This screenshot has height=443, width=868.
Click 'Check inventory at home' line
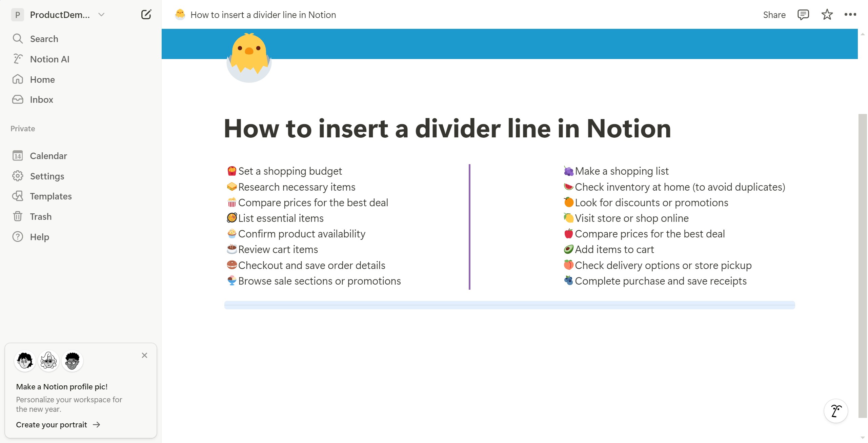click(x=680, y=187)
